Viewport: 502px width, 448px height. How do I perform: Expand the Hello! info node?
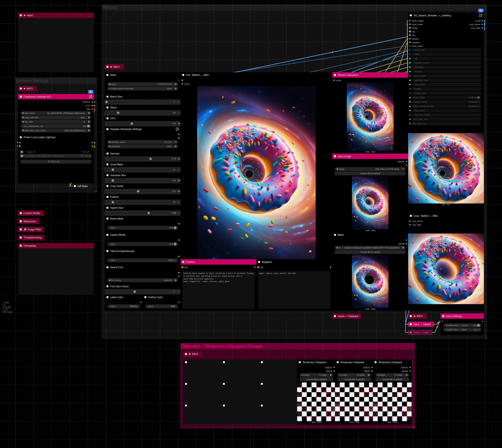(x=25, y=15)
